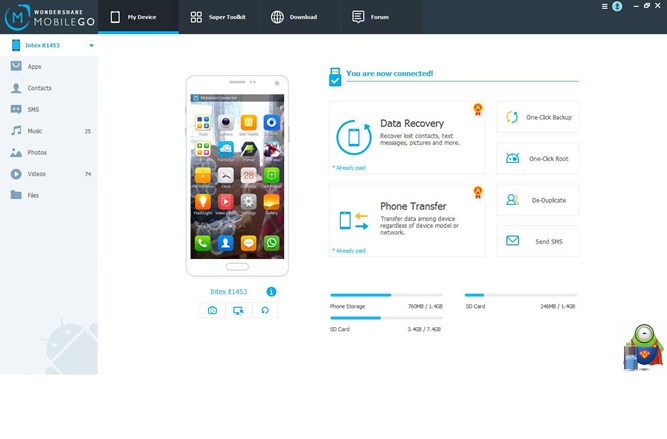Click the Phone Transfer award badge
Screen dimensions: 667x439
pyautogui.click(x=478, y=192)
